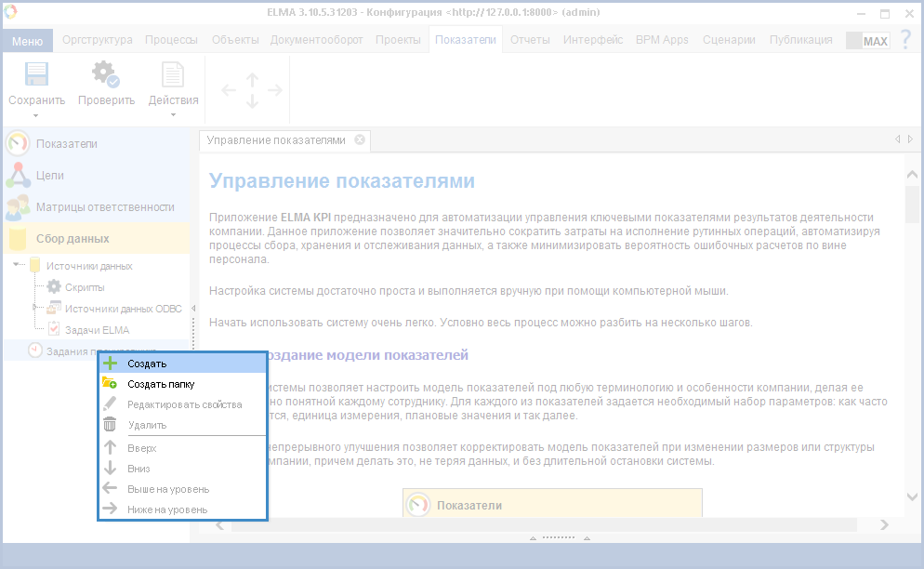Choose Создать папку from context menu

[160, 384]
